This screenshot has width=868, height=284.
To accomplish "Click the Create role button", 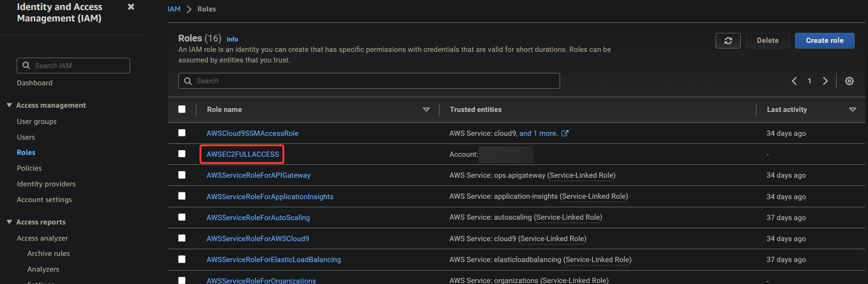I will click(x=825, y=41).
